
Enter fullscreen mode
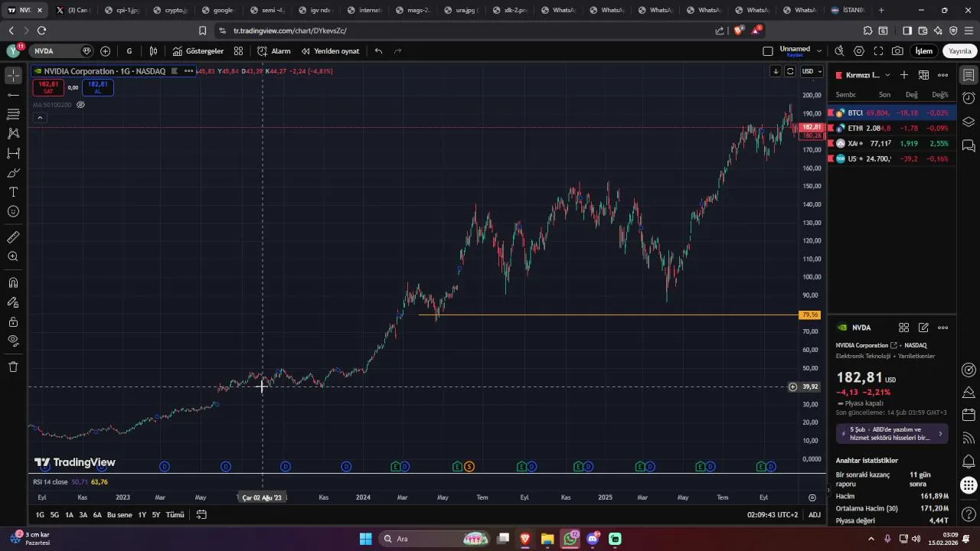tap(878, 51)
